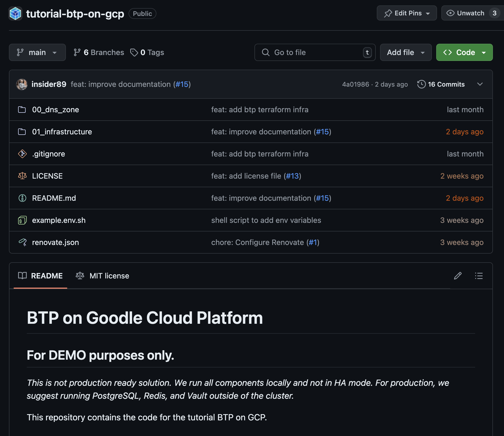Screen dimensions: 504x436
Task: Switch to the MIT license tab
Action: click(x=103, y=276)
